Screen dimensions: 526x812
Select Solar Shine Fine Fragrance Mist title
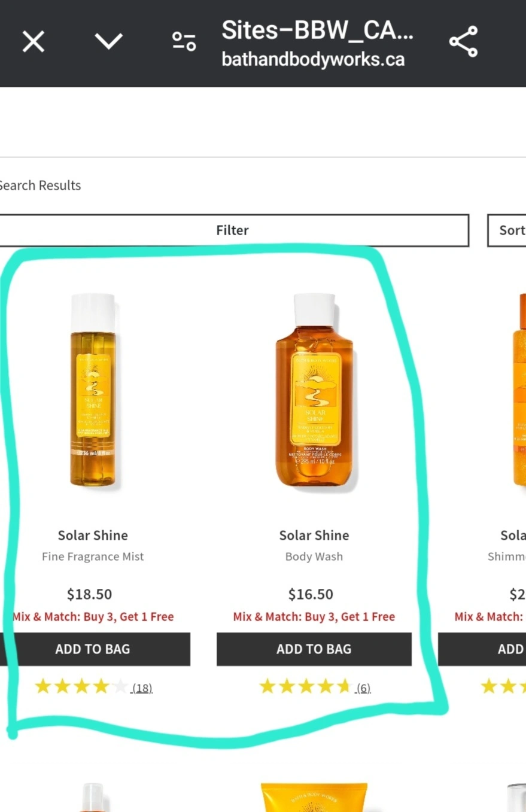click(93, 535)
